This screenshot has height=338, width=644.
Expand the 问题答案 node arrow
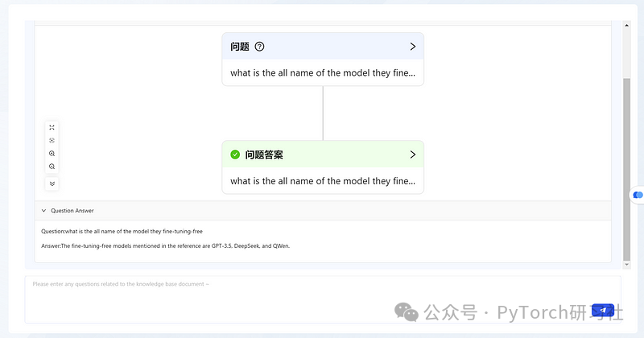[413, 155]
